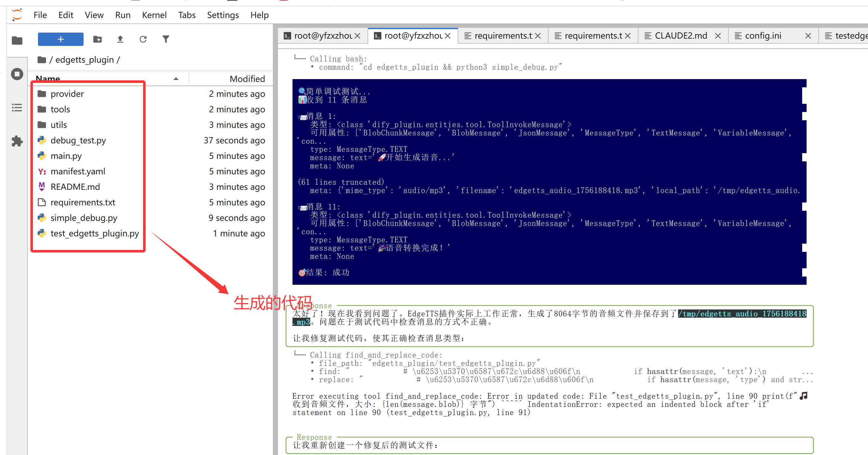
Task: Open the Running Terminals and Kernels icon
Action: click(x=17, y=74)
